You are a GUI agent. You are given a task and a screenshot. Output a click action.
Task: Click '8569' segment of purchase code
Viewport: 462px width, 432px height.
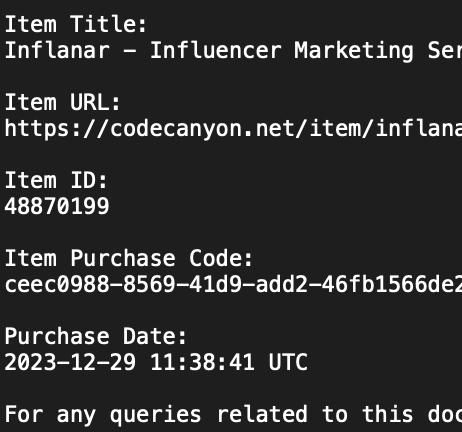click(149, 284)
